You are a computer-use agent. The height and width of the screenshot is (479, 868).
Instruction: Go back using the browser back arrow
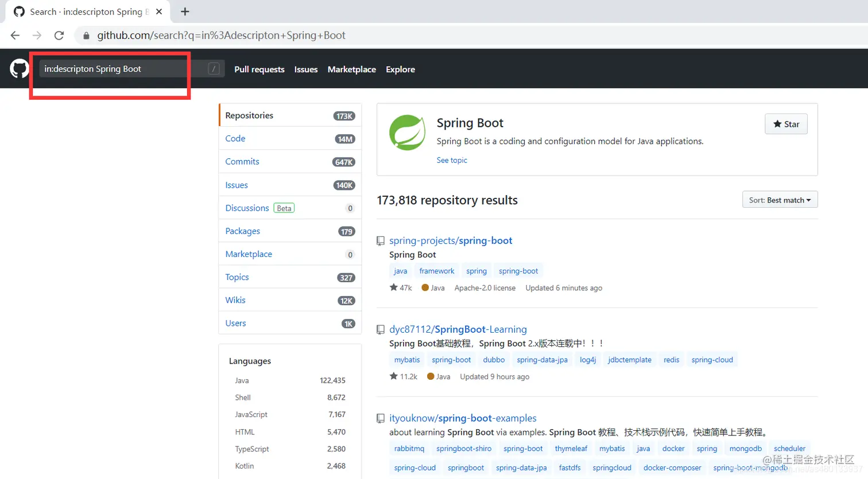pyautogui.click(x=15, y=36)
